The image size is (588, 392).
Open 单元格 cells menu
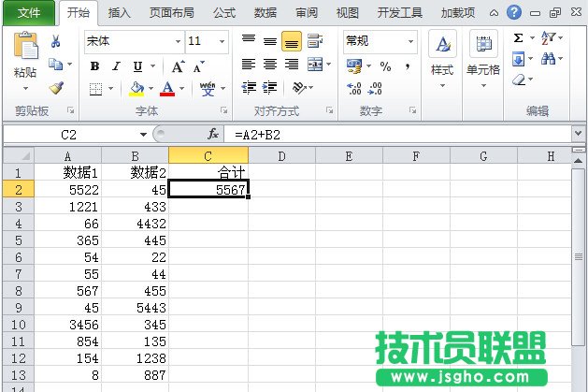tap(483, 60)
